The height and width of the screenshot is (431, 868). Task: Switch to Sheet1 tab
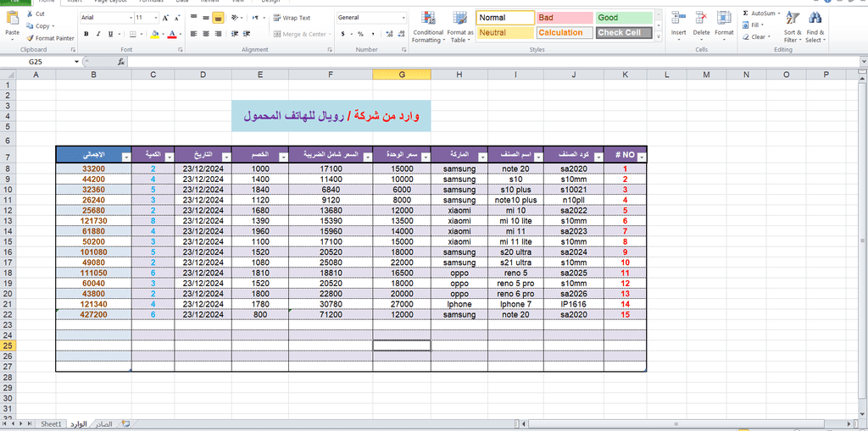[51, 424]
